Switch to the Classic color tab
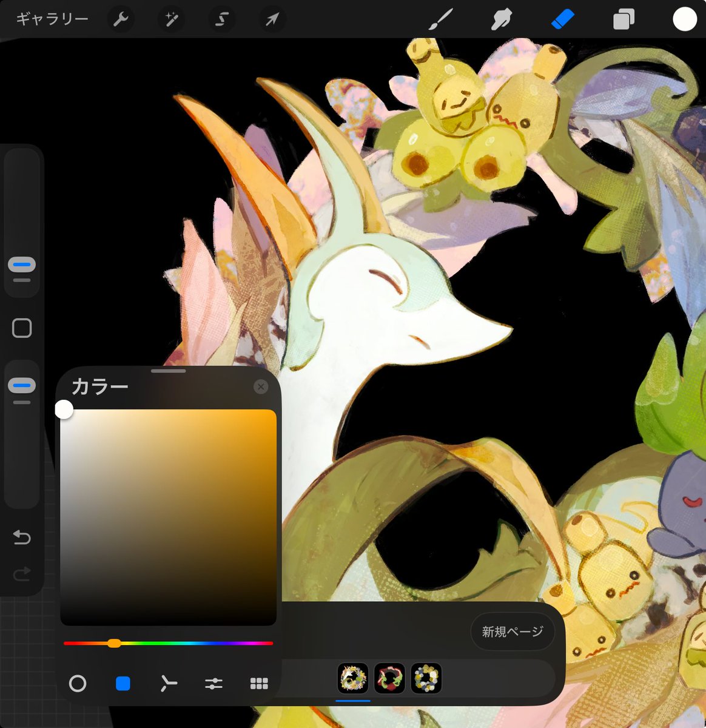This screenshot has height=728, width=706. 123,684
